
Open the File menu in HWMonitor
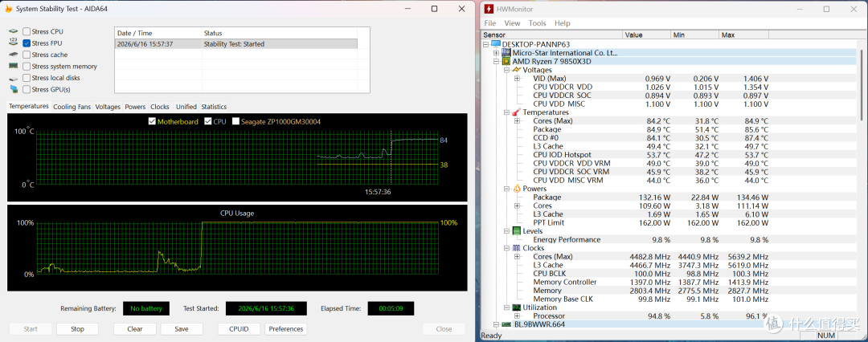490,23
